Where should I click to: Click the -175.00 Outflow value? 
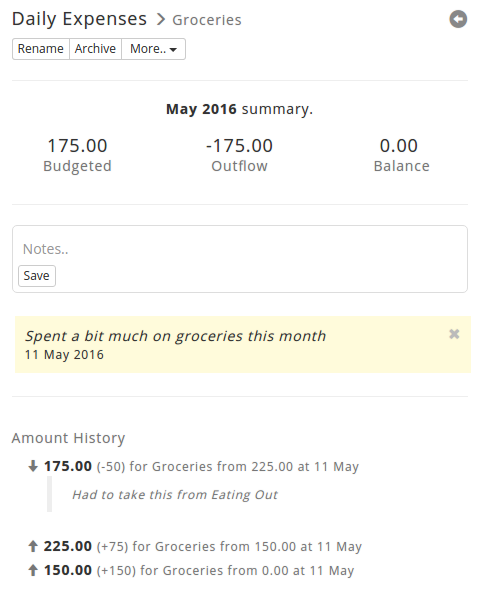239,146
